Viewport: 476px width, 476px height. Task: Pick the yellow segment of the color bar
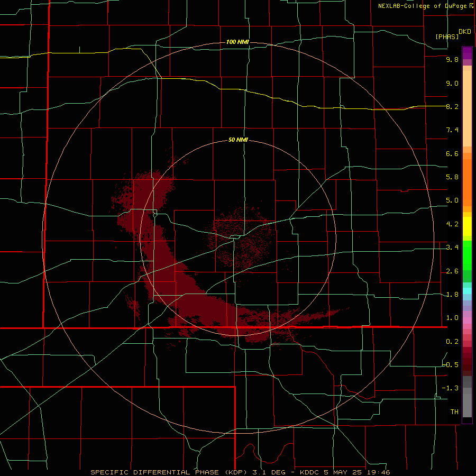tap(467, 226)
